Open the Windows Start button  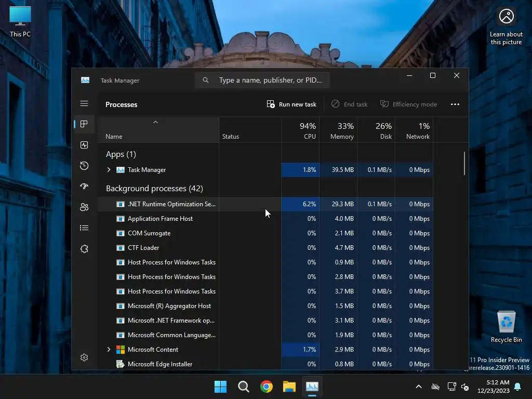coord(220,387)
